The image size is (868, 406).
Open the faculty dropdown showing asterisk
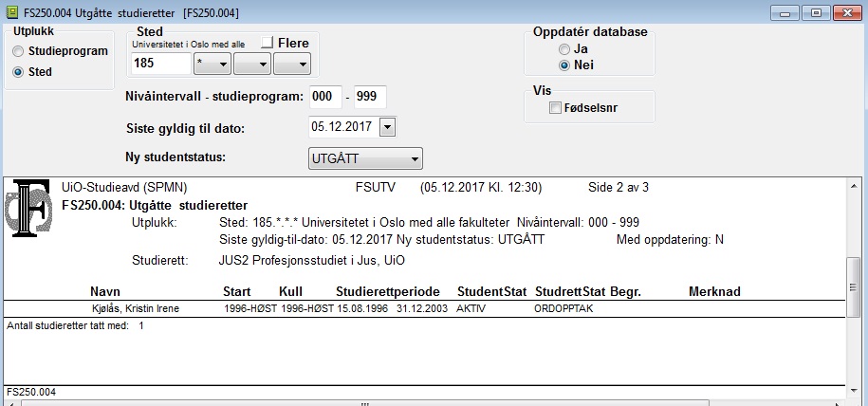[x=212, y=64]
